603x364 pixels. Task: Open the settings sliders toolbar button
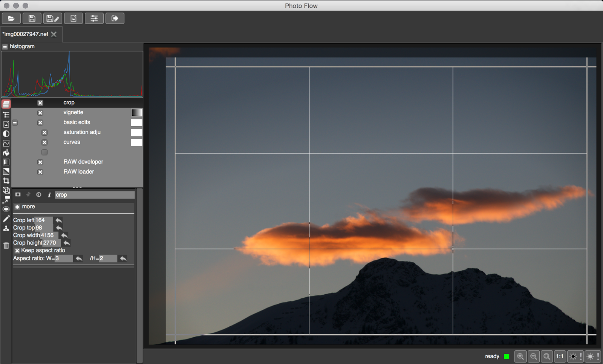94,18
